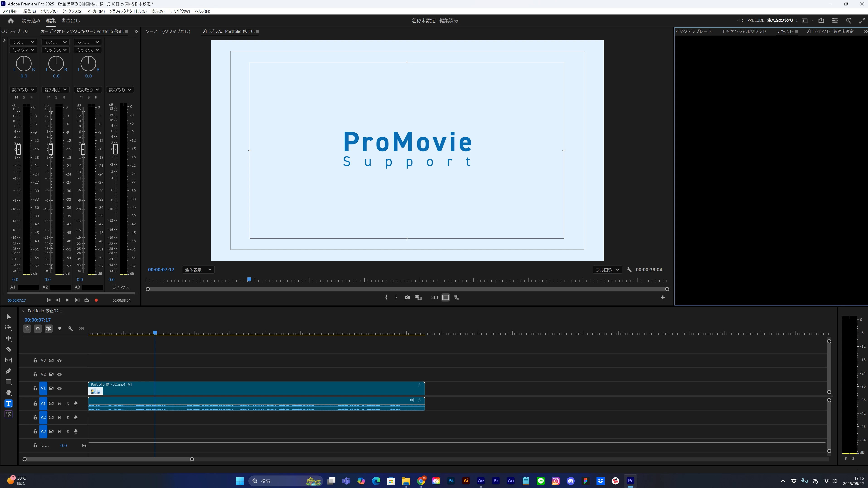This screenshot has height=488, width=868.
Task: Click the Export Frame camera icon
Action: tap(407, 297)
